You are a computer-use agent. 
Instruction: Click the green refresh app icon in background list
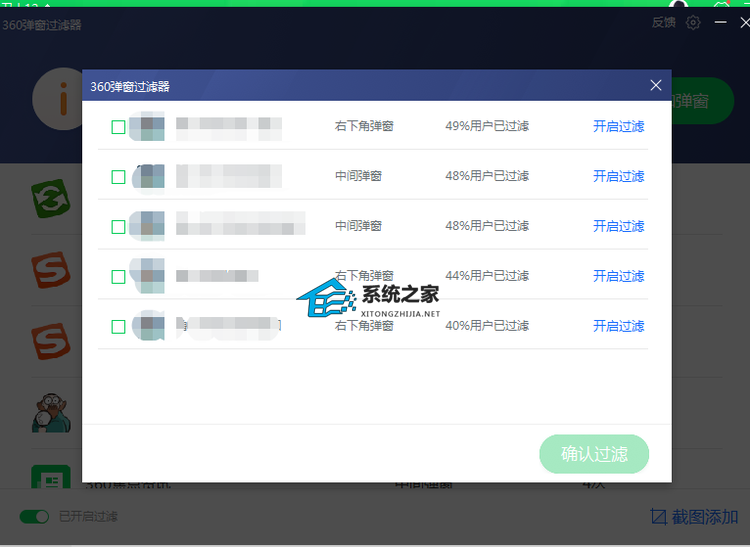pos(51,198)
